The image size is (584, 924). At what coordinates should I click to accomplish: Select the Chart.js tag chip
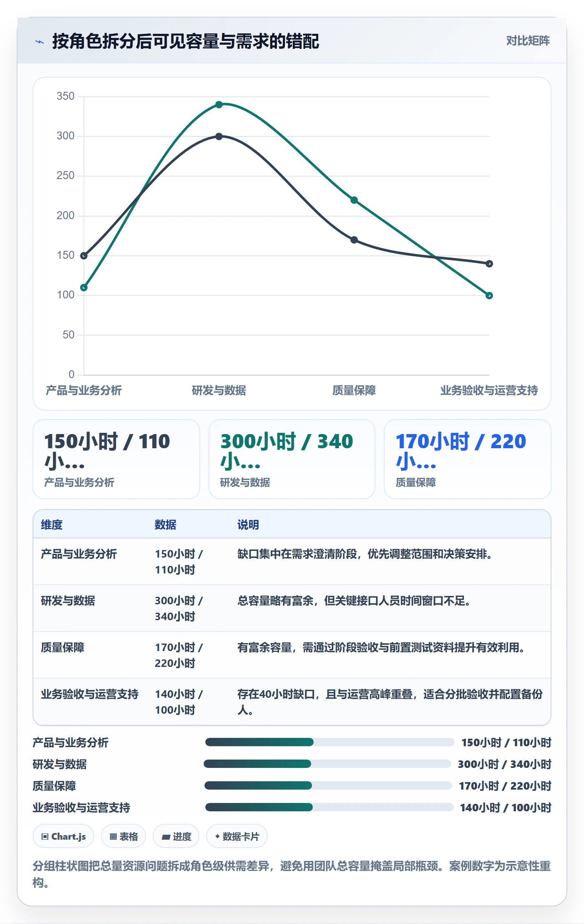coord(63,836)
